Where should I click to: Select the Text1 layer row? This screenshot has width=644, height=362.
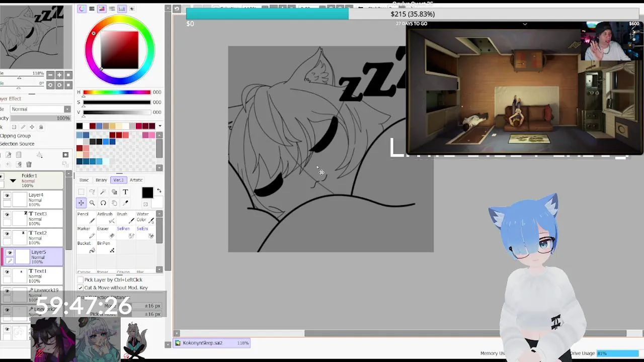pos(32,276)
